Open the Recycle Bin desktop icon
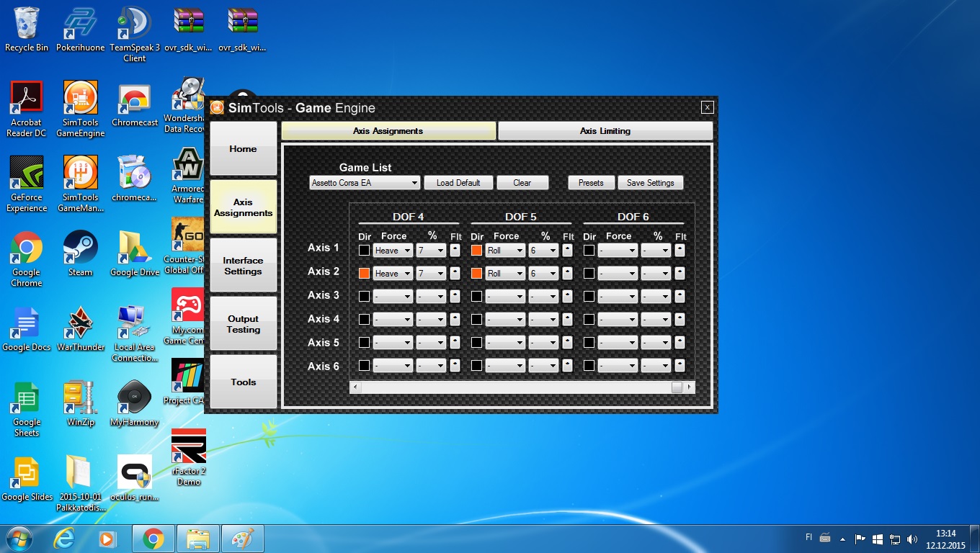 coord(27,30)
